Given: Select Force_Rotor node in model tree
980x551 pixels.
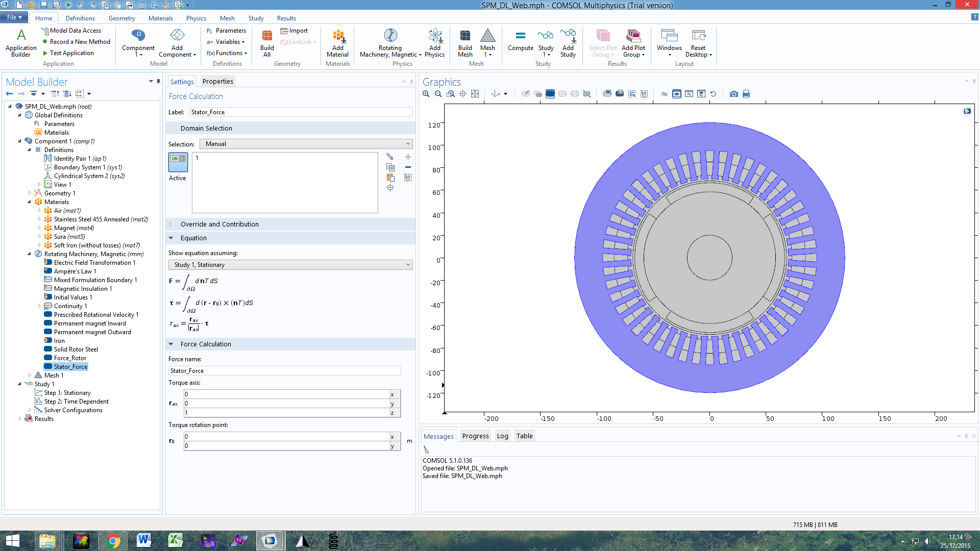Looking at the screenshot, I should click(x=70, y=358).
